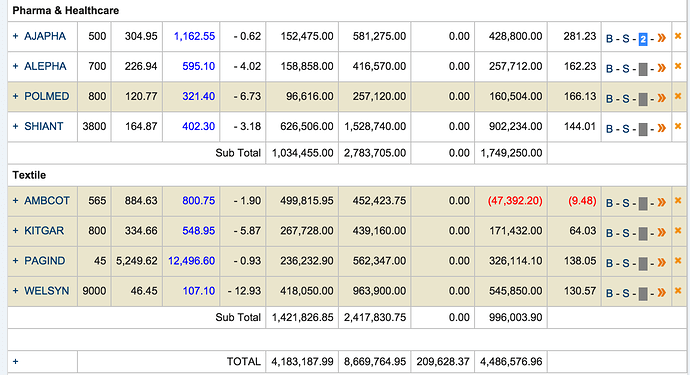Click orange double-arrow in SHIANT row
Image resolution: width=690 pixels, height=375 pixels.
pos(661,129)
